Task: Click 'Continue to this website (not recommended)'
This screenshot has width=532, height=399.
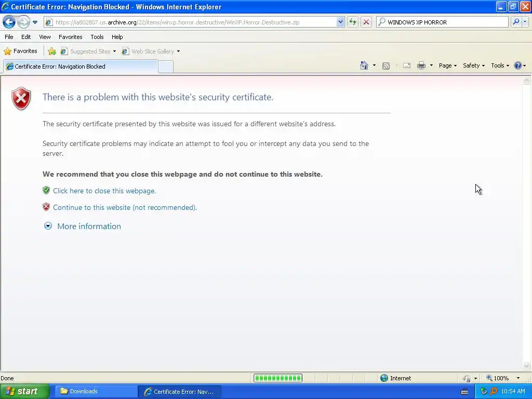Action: [x=125, y=207]
